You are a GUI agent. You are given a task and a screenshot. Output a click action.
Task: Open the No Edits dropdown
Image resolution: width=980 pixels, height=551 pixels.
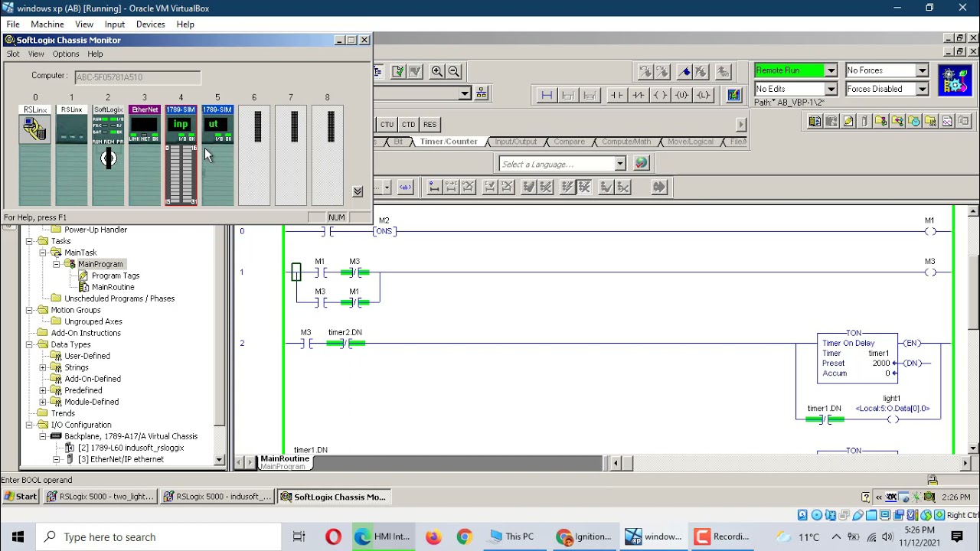coord(831,89)
